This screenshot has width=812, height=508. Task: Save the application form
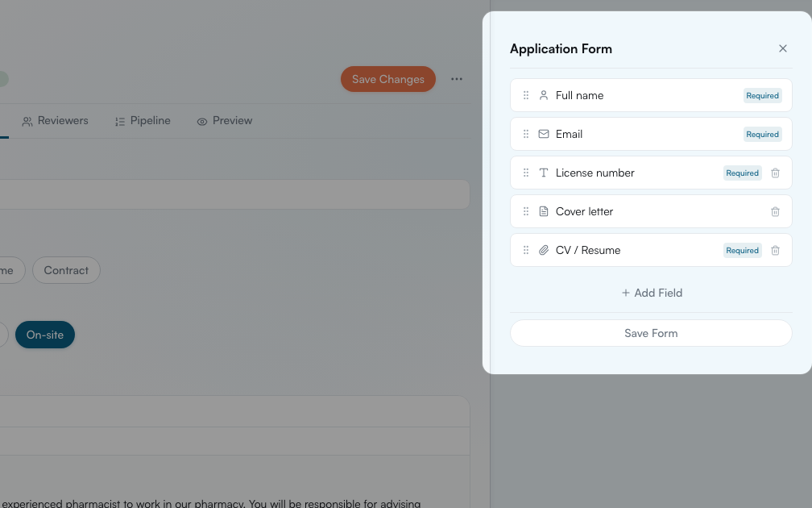point(651,333)
